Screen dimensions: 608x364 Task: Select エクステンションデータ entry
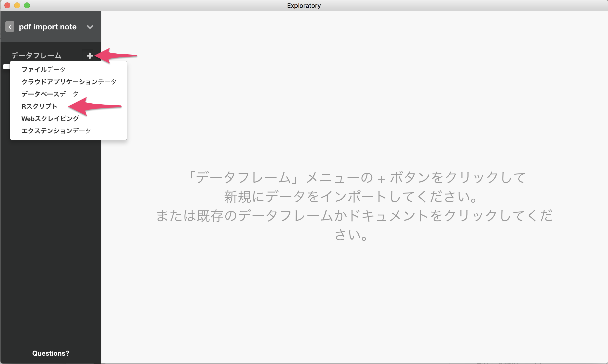tap(56, 131)
